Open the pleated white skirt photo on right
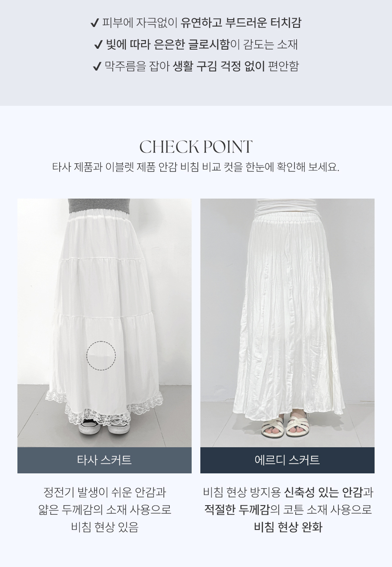392x567 pixels. point(287,323)
